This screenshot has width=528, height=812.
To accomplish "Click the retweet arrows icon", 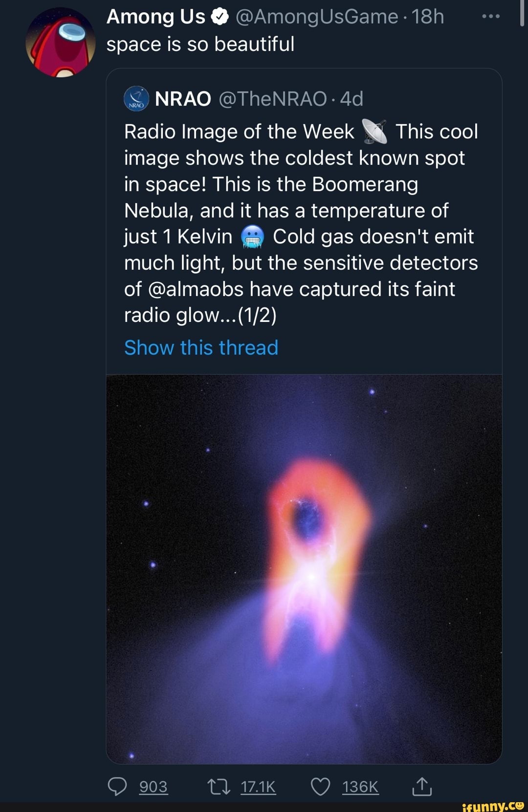I will (219, 786).
